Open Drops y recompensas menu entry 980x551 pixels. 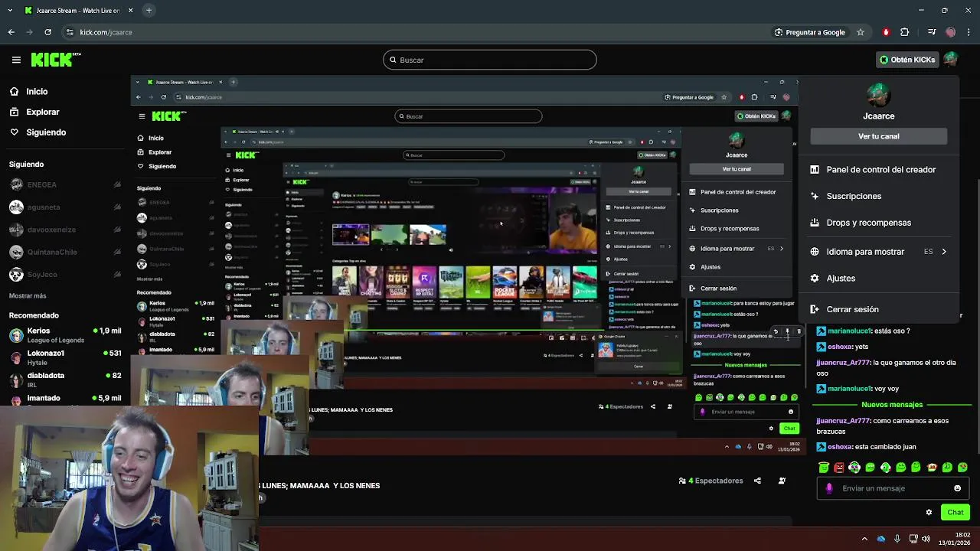880,223
